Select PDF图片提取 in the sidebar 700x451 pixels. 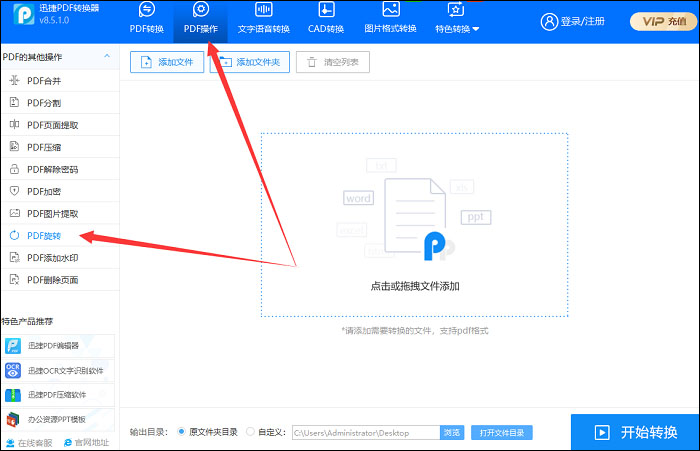tap(60, 213)
